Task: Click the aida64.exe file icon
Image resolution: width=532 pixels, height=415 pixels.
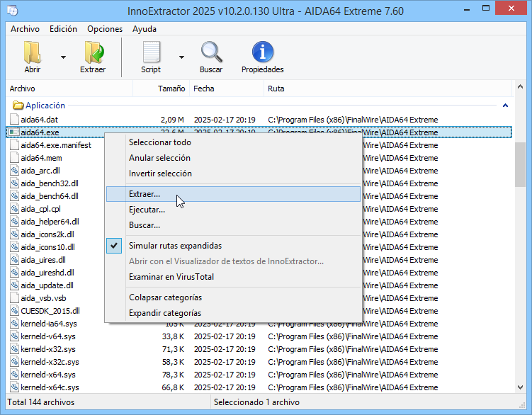Action: pos(14,132)
